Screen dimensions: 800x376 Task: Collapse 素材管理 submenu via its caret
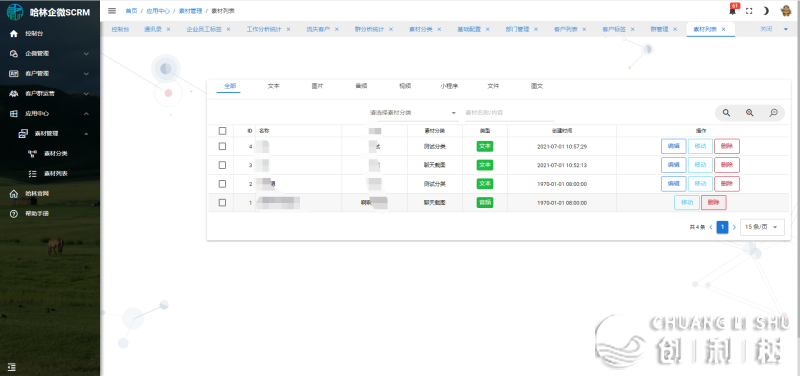86,134
